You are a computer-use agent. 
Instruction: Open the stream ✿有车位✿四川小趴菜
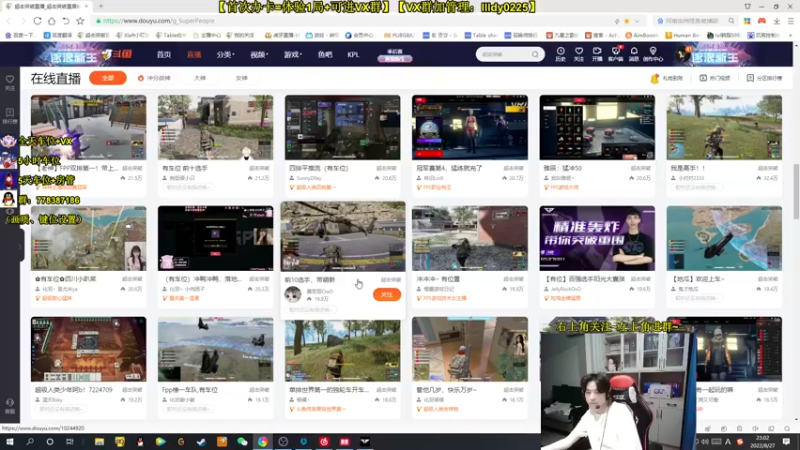point(88,238)
